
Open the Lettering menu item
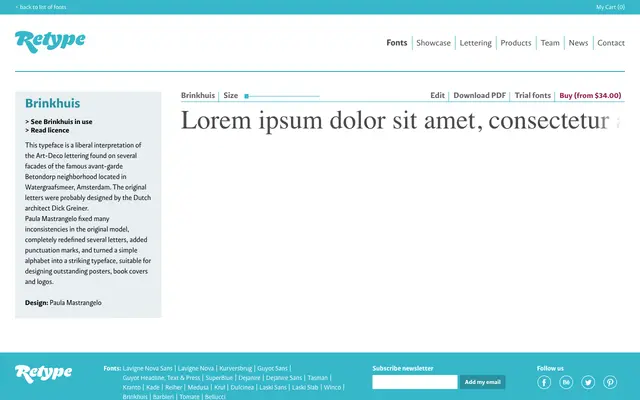pos(476,43)
